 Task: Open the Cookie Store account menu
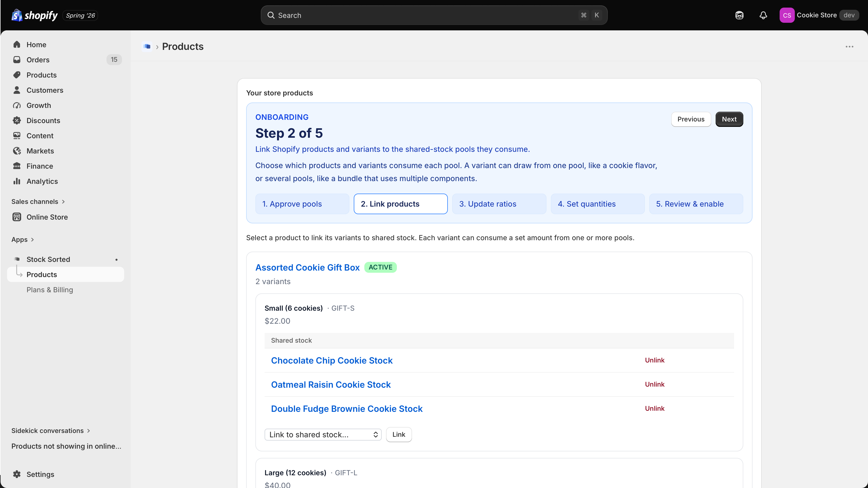819,15
